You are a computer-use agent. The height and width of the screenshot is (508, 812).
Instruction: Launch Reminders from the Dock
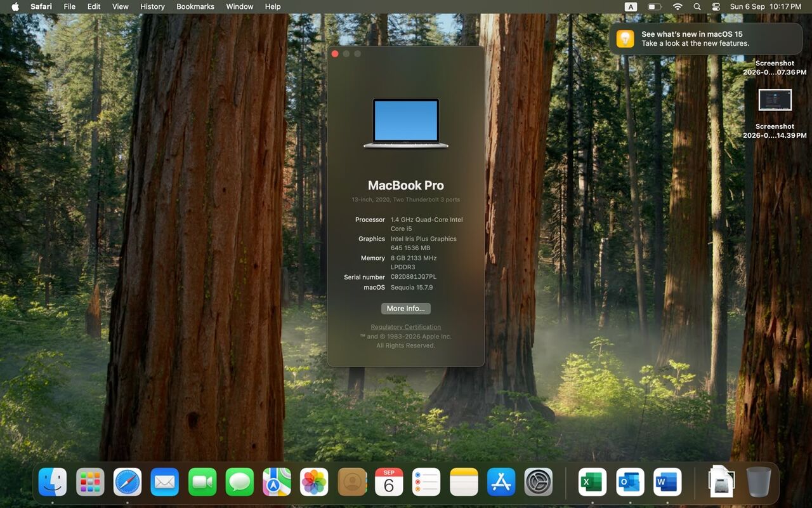coord(426,482)
